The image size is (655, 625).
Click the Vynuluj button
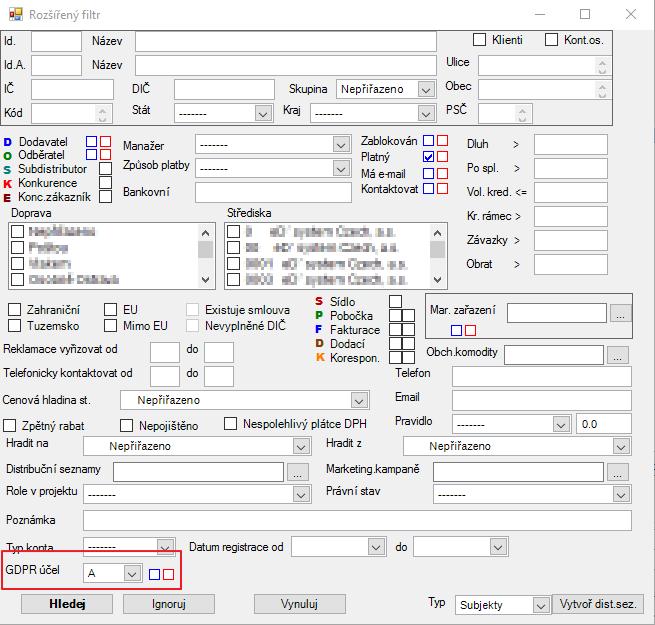click(x=300, y=604)
